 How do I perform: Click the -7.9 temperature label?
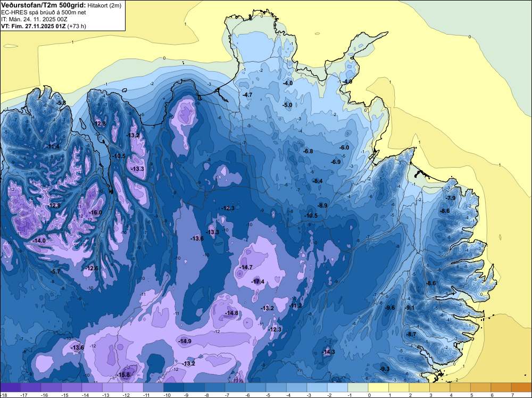(x=451, y=198)
